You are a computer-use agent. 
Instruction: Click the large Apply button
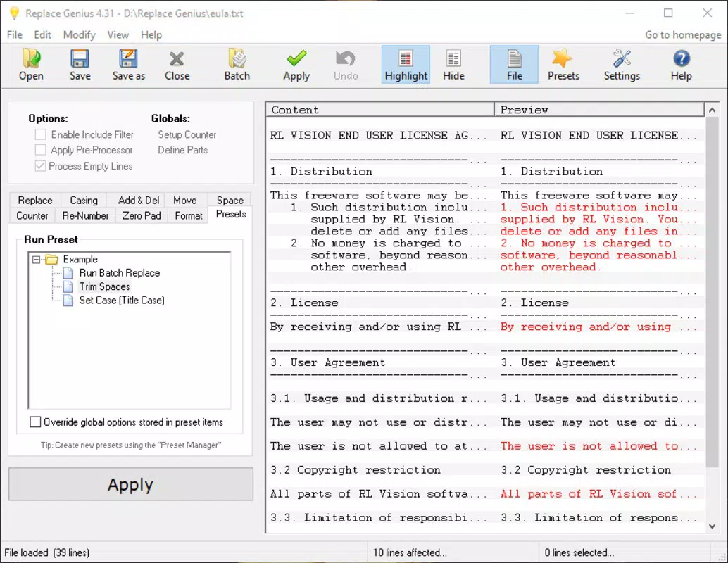[x=131, y=484]
